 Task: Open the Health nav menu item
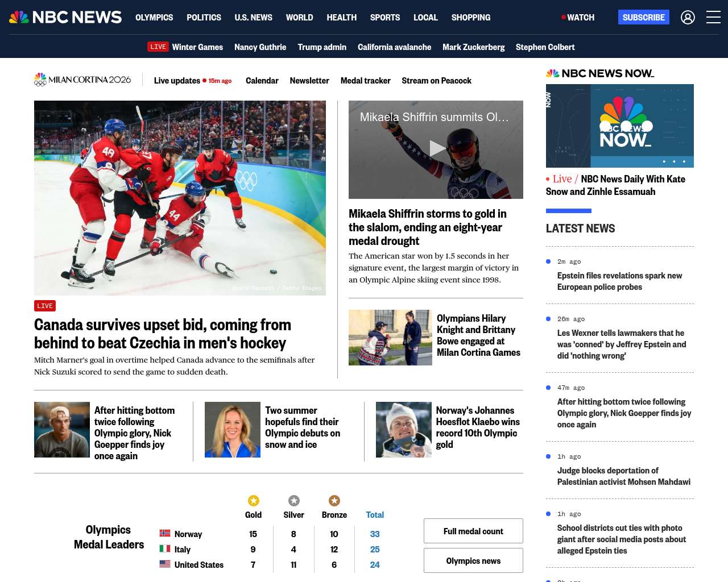pyautogui.click(x=342, y=18)
